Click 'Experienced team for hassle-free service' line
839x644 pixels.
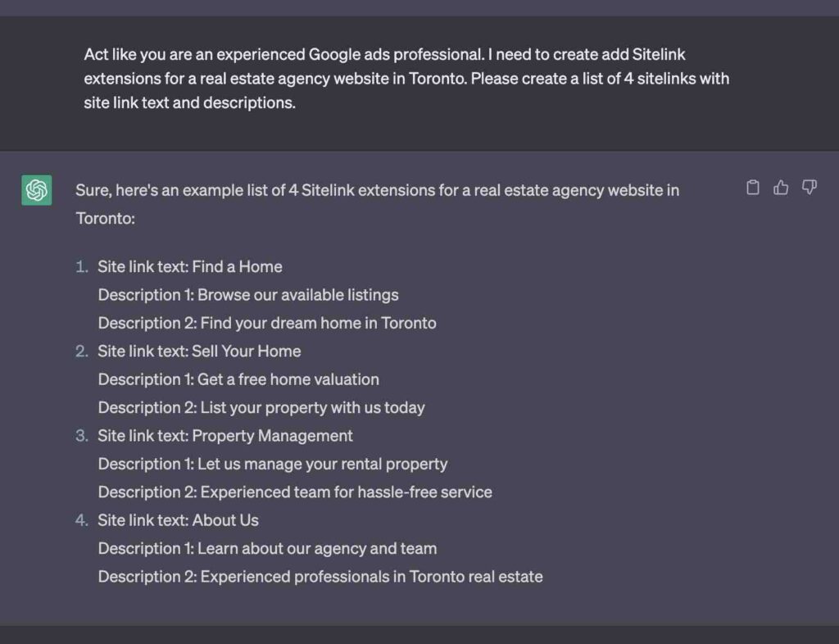[x=295, y=492]
